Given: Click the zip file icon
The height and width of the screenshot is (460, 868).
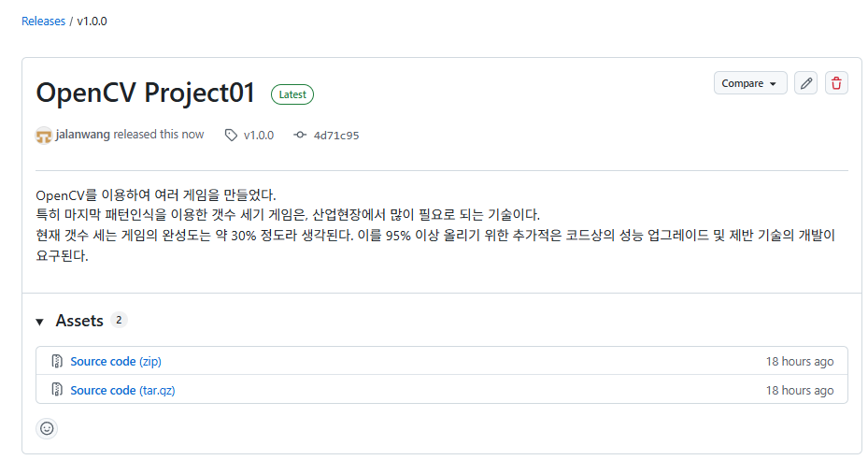Looking at the screenshot, I should 57,362.
